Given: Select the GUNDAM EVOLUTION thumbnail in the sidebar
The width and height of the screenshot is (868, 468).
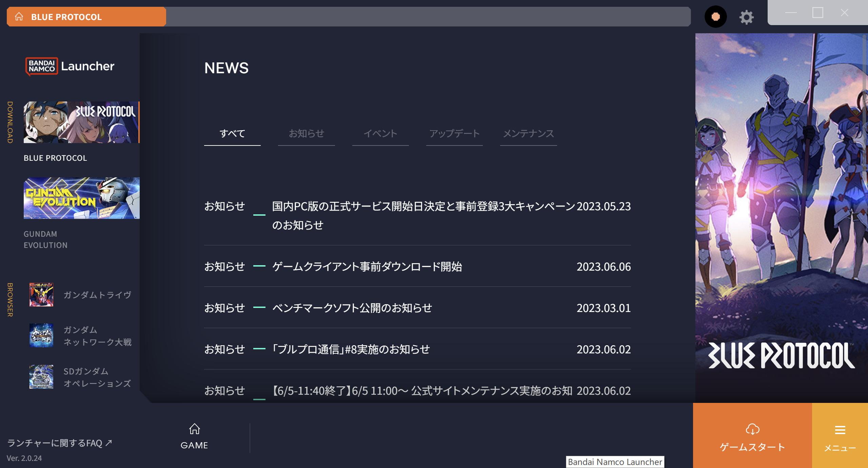Looking at the screenshot, I should 81,198.
